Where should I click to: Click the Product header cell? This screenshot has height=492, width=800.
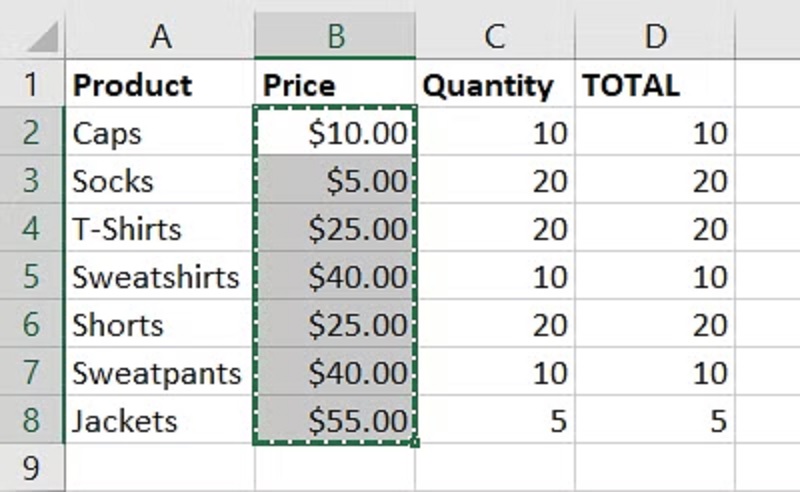pos(160,85)
